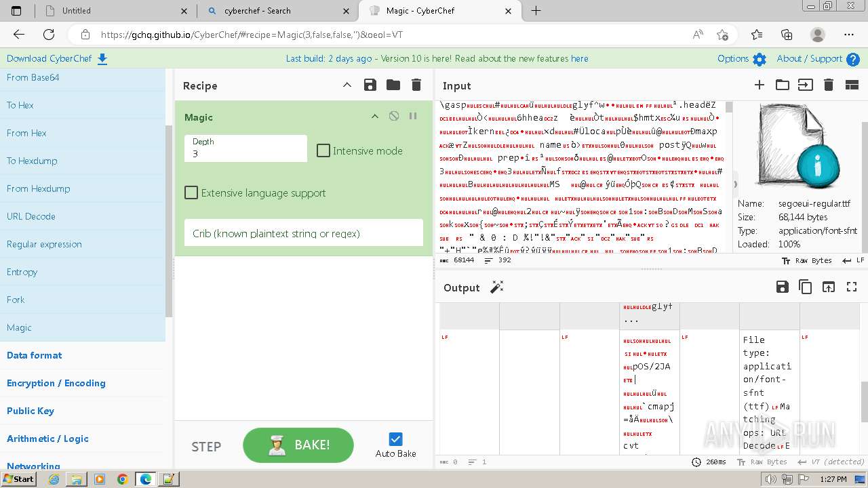Viewport: 868px width, 488px height.
Task: Open output VT end-of-line selector
Action: (x=831, y=462)
